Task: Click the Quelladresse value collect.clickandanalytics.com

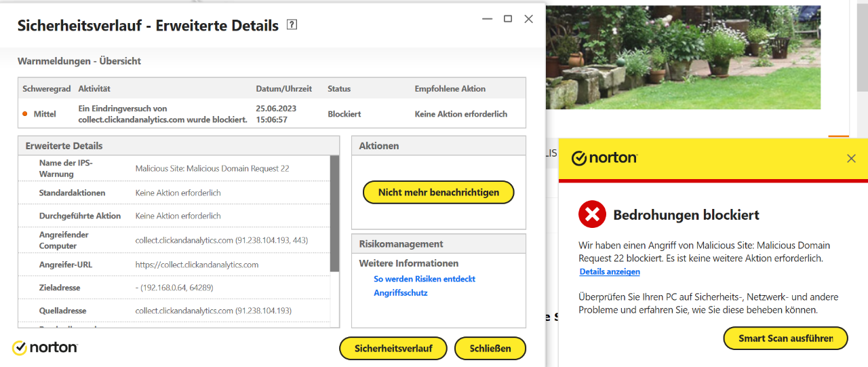Action: (x=214, y=311)
